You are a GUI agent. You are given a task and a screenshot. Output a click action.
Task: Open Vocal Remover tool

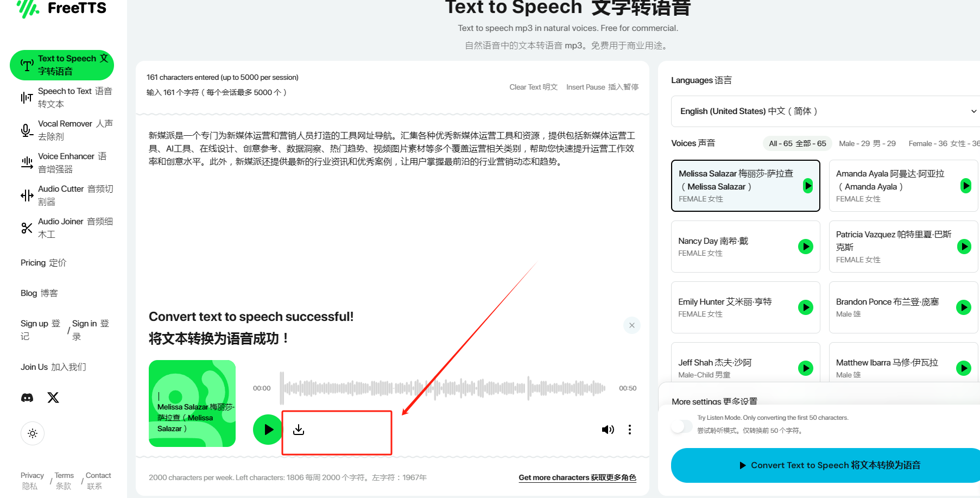click(67, 130)
